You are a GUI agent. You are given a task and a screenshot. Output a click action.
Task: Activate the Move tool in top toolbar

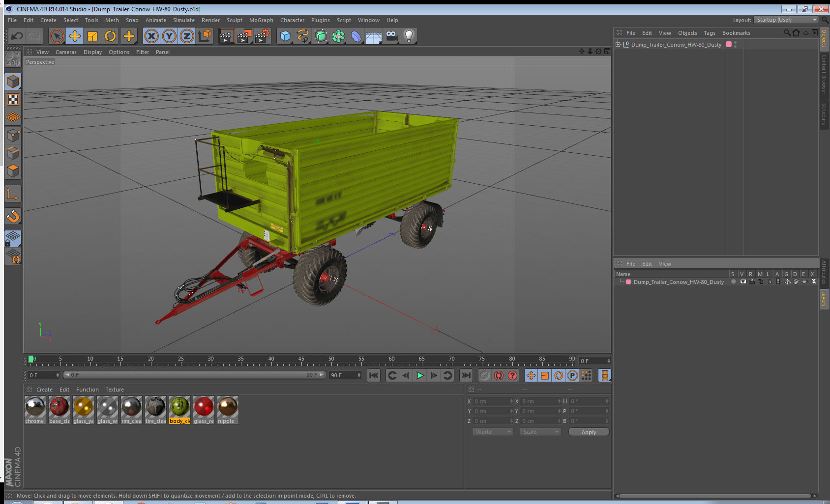pos(75,36)
